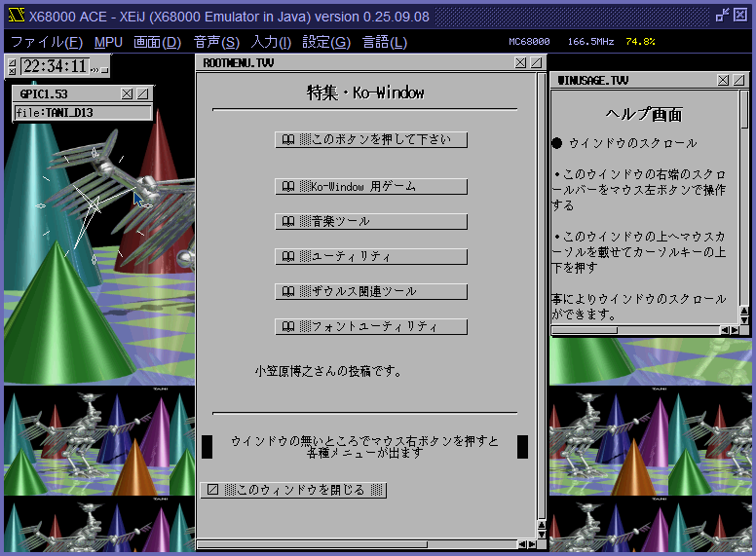
Task: Click the vertical scrollbar of ROOTMENU.TVV window
Action: pyautogui.click(x=542, y=296)
